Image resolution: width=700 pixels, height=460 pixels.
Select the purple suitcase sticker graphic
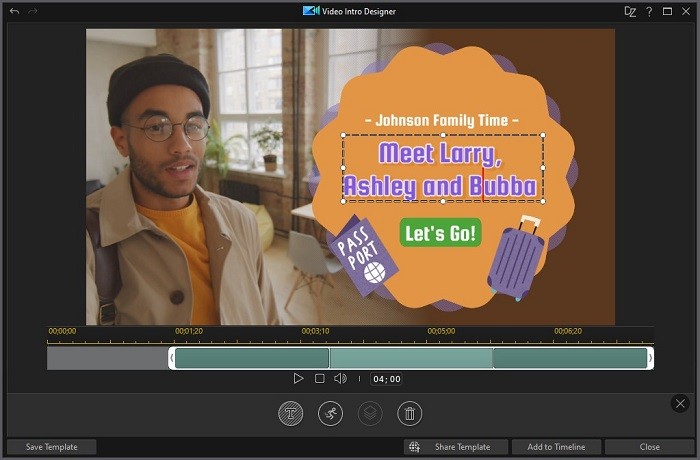(x=517, y=258)
